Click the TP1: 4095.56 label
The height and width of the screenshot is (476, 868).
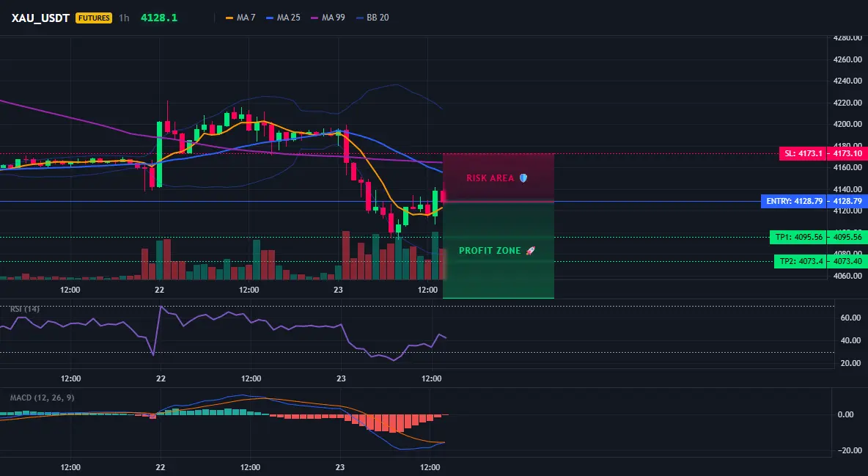point(798,237)
